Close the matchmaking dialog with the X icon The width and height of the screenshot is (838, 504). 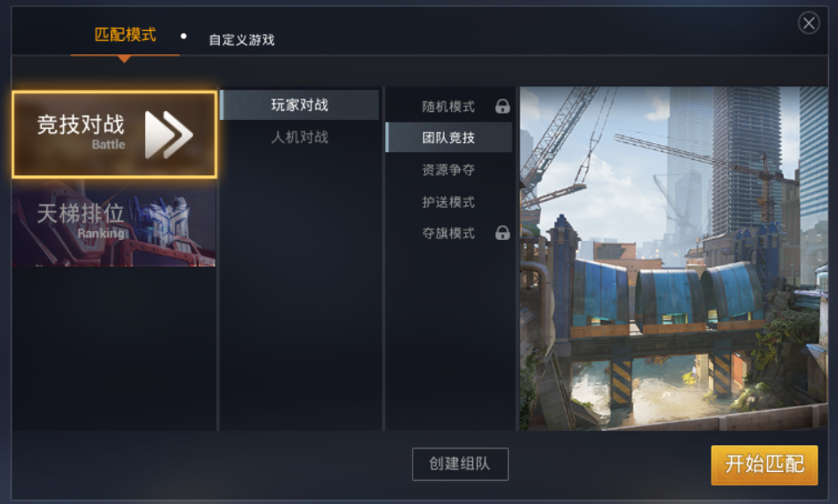809,23
